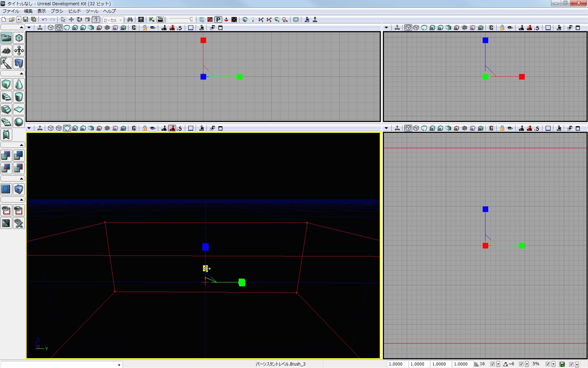Toggle the rotation snap checkbox
The height and width of the screenshot is (368, 588).
pos(521,364)
